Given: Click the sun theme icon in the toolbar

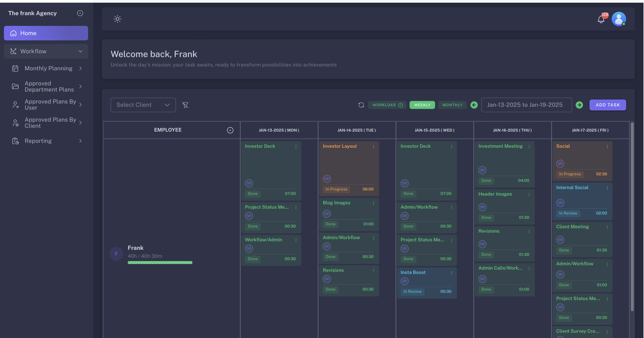Looking at the screenshot, I should 117,19.
